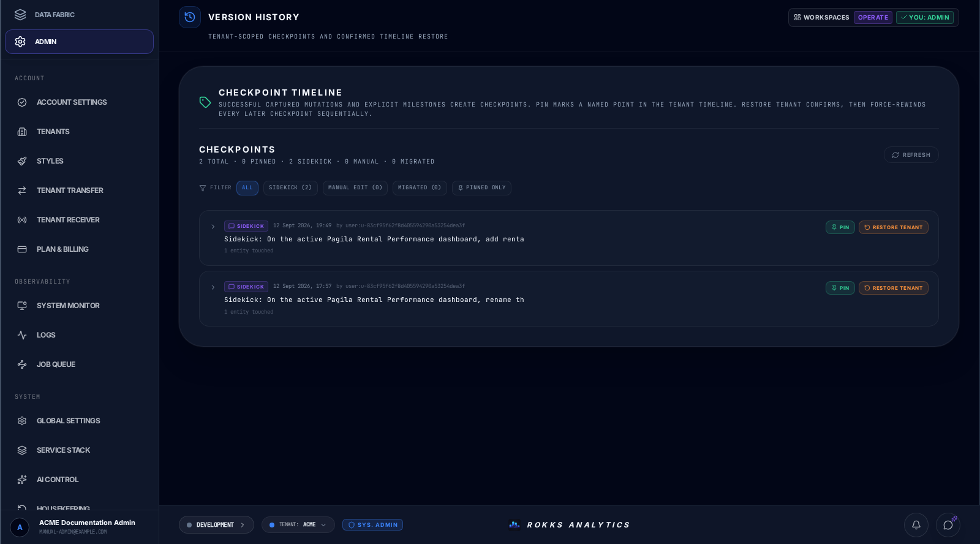980x544 pixels.
Task: Show pinned checkpoints only
Action: tap(481, 188)
